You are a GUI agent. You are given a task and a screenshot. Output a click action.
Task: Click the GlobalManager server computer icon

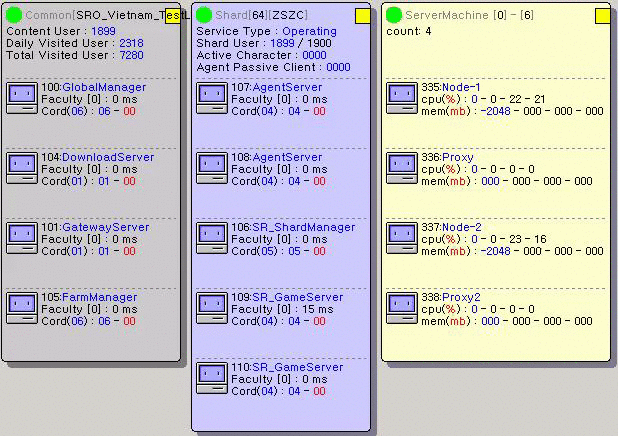[22, 98]
